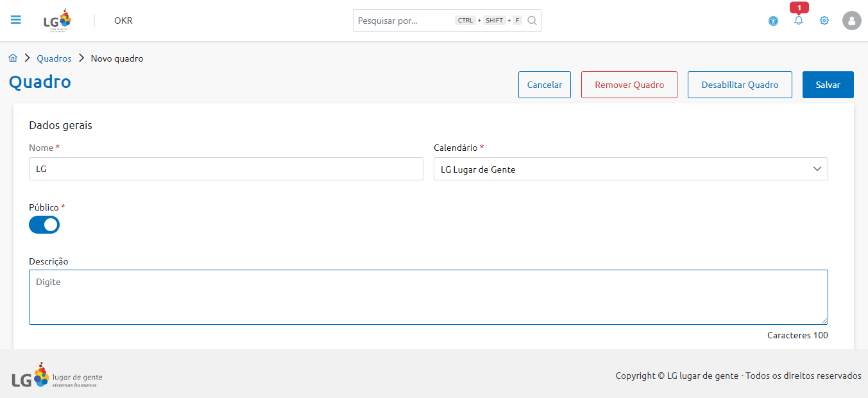Viewport: 868px width, 398px height.
Task: Go to home via breadcrumb house icon
Action: point(13,58)
